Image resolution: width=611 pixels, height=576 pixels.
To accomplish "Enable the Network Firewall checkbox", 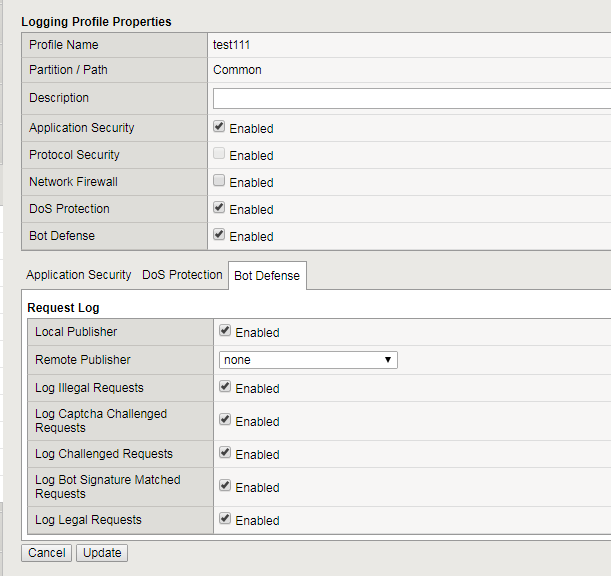I will [x=219, y=182].
